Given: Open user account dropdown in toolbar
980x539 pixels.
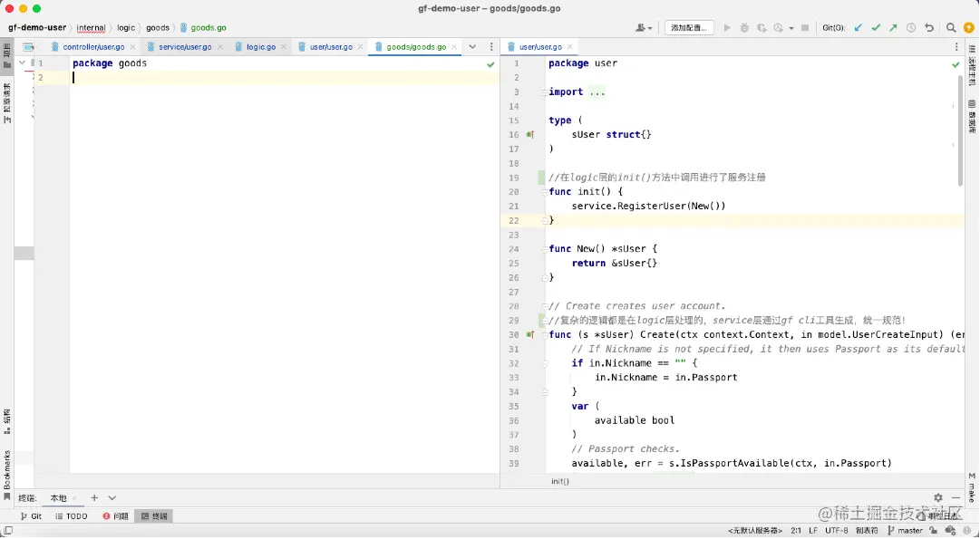Looking at the screenshot, I should [643, 27].
